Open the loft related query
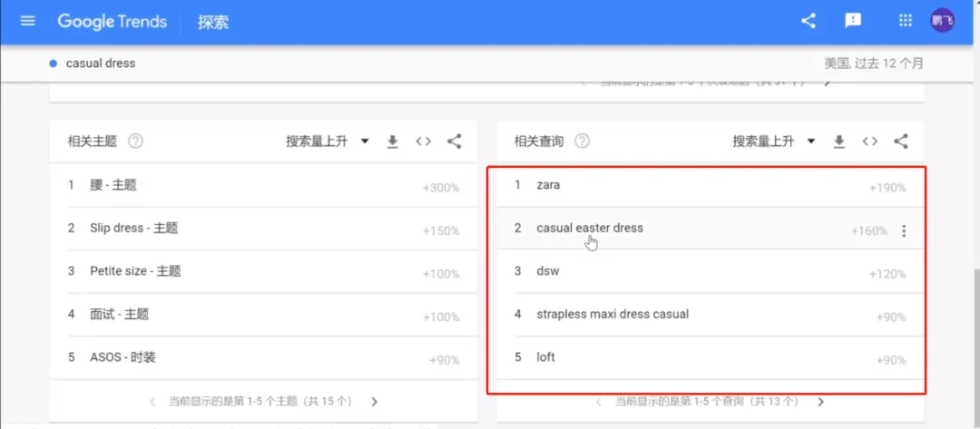Screen dimensions: 980x429 point(710,358)
